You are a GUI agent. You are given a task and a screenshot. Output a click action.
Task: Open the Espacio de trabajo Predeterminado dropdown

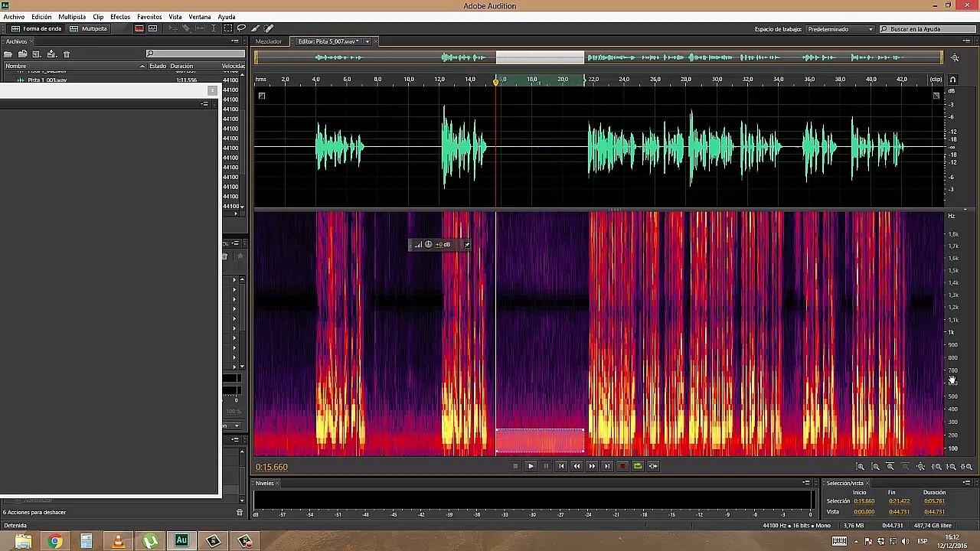click(x=840, y=29)
